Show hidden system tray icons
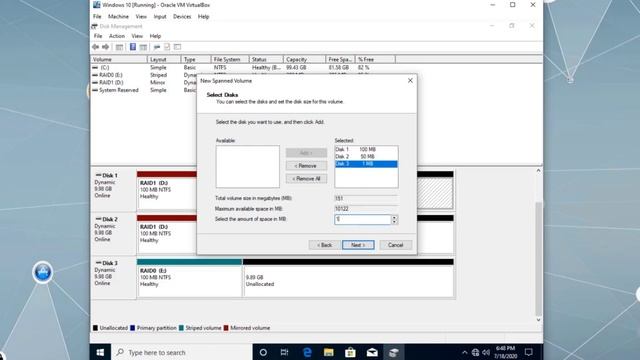This screenshot has height=360, width=640. click(464, 352)
